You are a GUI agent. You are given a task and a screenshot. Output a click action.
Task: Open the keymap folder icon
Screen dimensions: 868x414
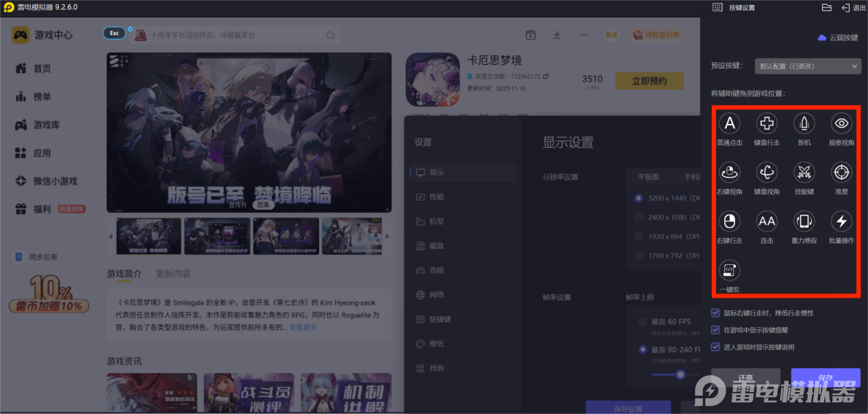coord(826,8)
